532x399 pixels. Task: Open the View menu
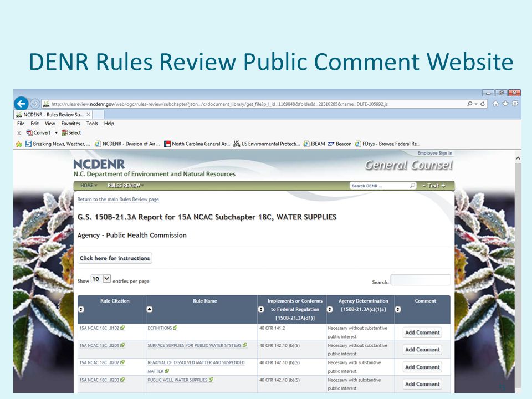pyautogui.click(x=50, y=124)
